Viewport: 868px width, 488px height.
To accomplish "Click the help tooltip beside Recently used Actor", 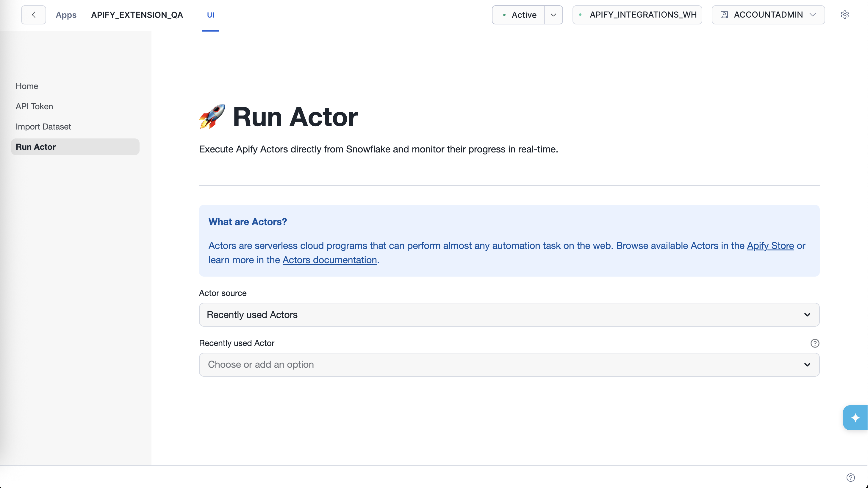I will coord(815,343).
